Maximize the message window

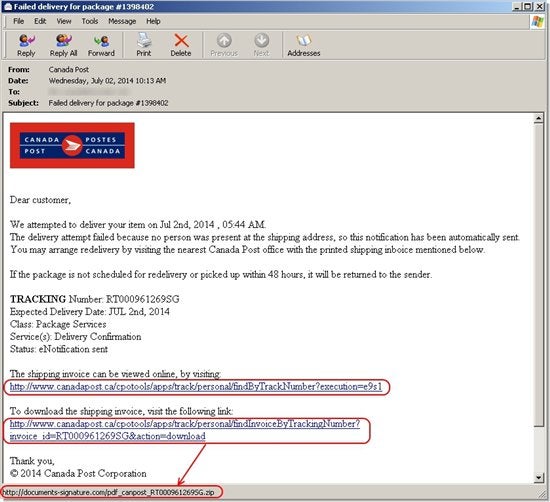[528, 6]
